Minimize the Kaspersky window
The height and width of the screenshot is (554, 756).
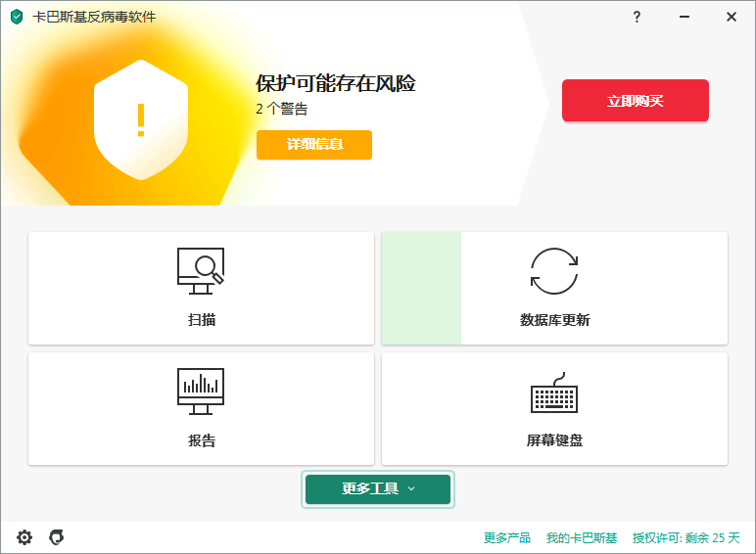685,17
